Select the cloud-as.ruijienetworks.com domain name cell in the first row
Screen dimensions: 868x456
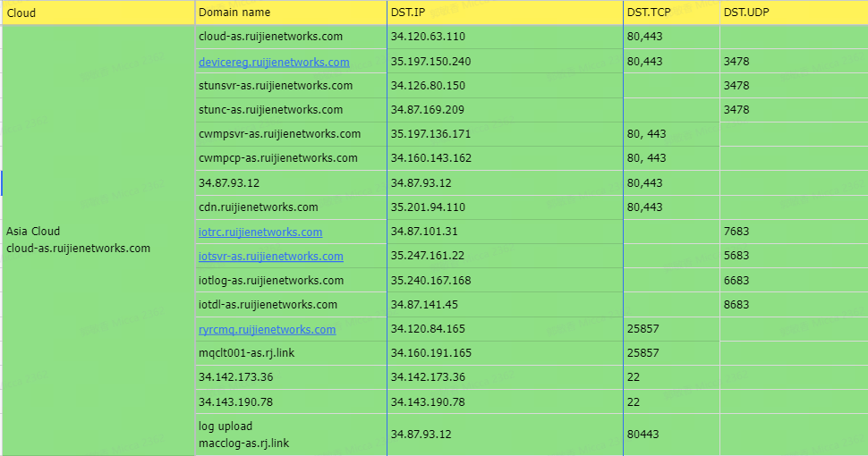point(291,37)
